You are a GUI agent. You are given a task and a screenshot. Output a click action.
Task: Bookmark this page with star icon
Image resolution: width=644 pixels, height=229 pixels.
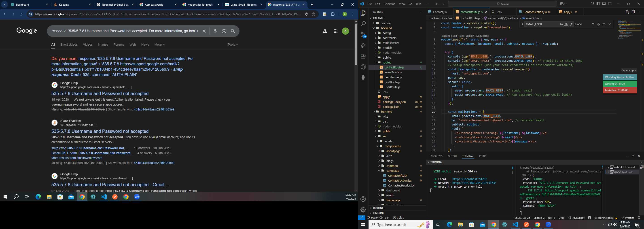pyautogui.click(x=314, y=14)
